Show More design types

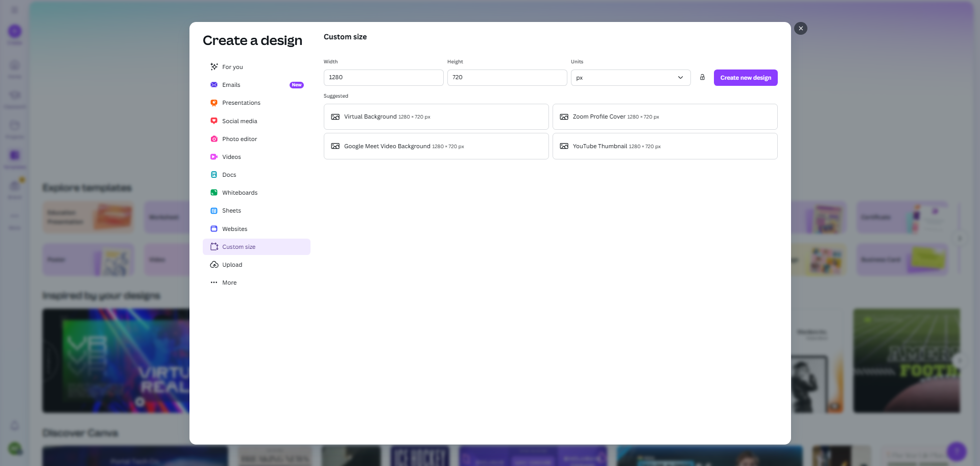256,283
